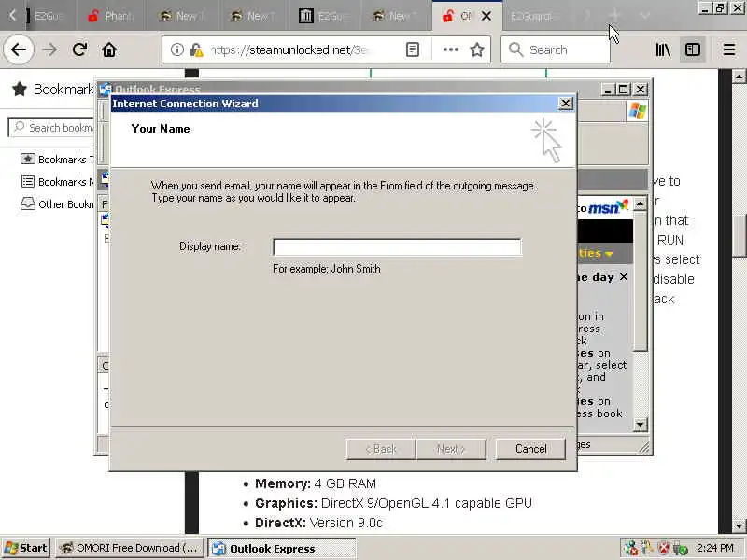This screenshot has width=747, height=560.
Task: Show site information icon in address bar
Action: pos(177,49)
